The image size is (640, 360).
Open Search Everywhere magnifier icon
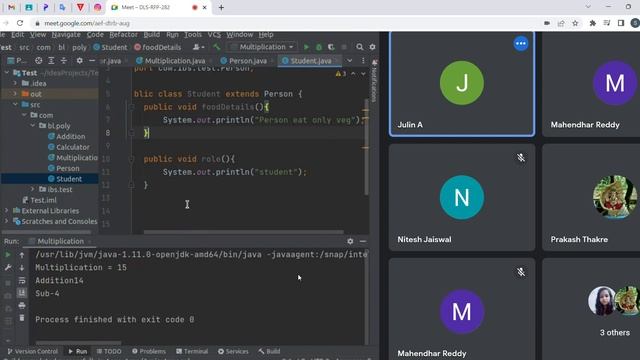click(360, 47)
